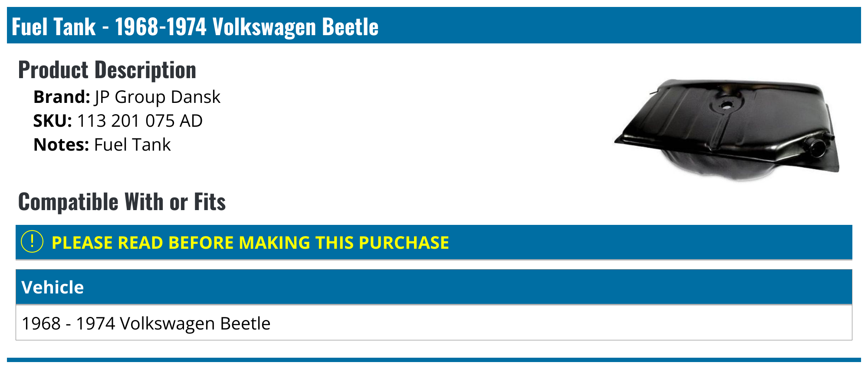The width and height of the screenshot is (868, 369).
Task: Click the JP Group Dansk brand name
Action: (157, 97)
